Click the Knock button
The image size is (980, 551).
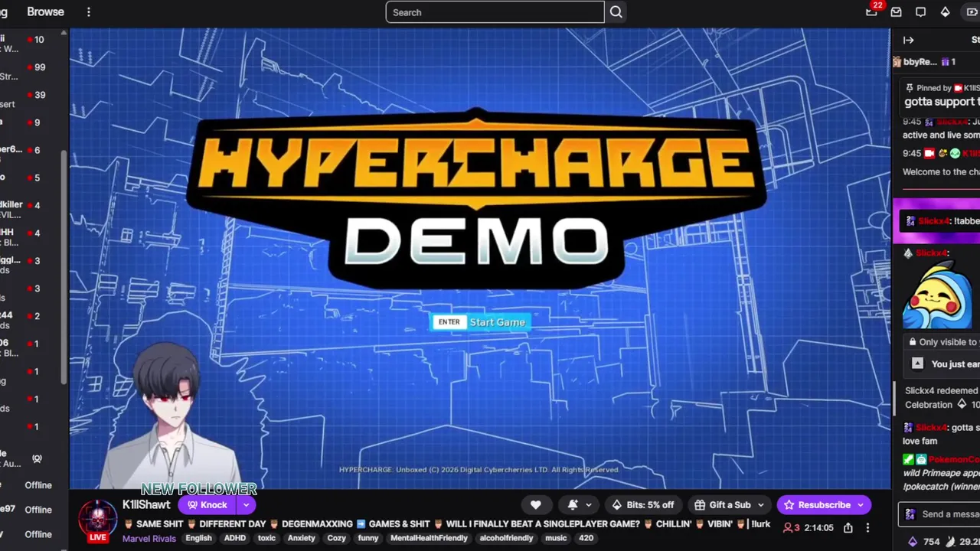coord(207,505)
